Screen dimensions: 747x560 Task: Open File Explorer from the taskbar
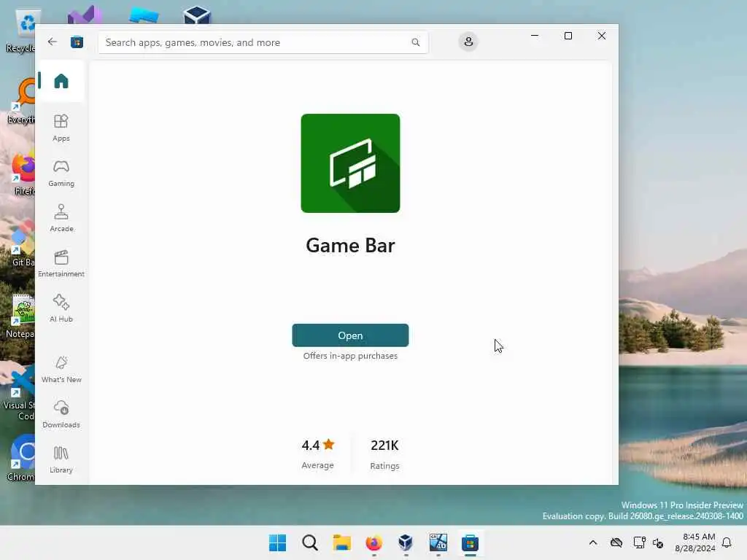341,542
